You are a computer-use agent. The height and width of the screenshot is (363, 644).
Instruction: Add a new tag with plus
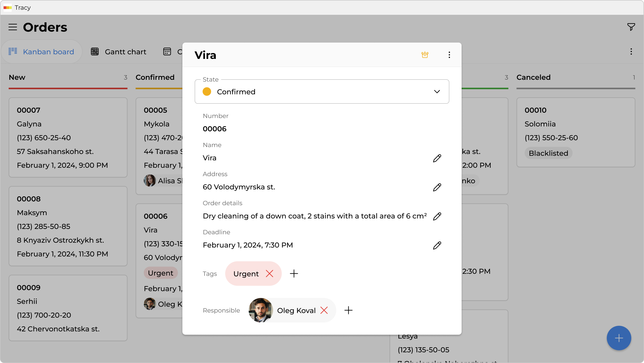click(294, 274)
